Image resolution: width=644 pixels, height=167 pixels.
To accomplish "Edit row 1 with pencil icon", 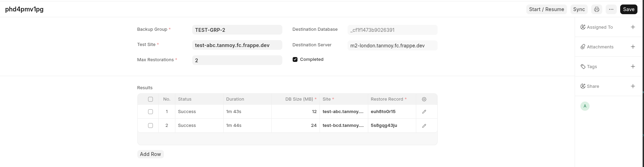I will click(424, 112).
